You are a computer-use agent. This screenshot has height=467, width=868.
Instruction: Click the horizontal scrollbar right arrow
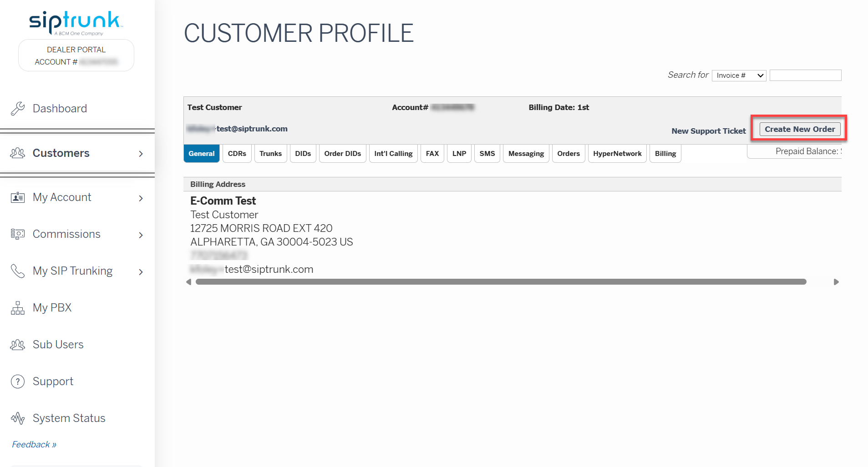pos(836,282)
